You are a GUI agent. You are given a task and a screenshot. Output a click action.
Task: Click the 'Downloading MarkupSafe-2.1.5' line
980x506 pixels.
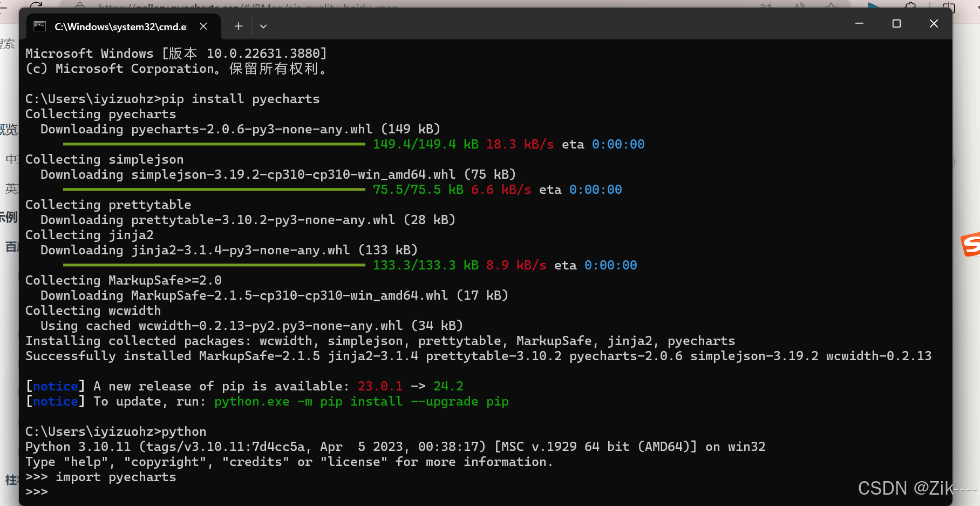[275, 295]
